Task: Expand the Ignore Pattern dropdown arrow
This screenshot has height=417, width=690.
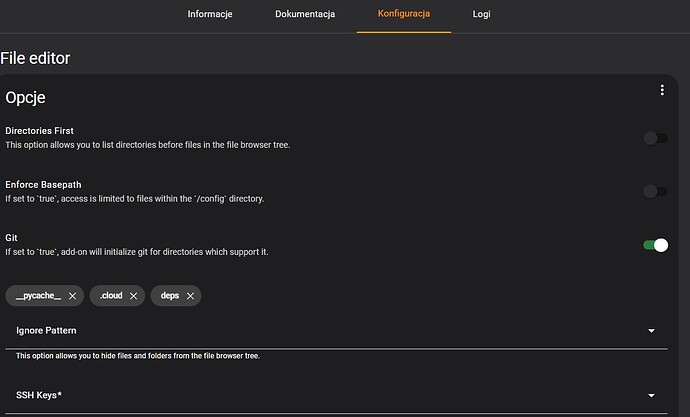Action: (x=651, y=331)
